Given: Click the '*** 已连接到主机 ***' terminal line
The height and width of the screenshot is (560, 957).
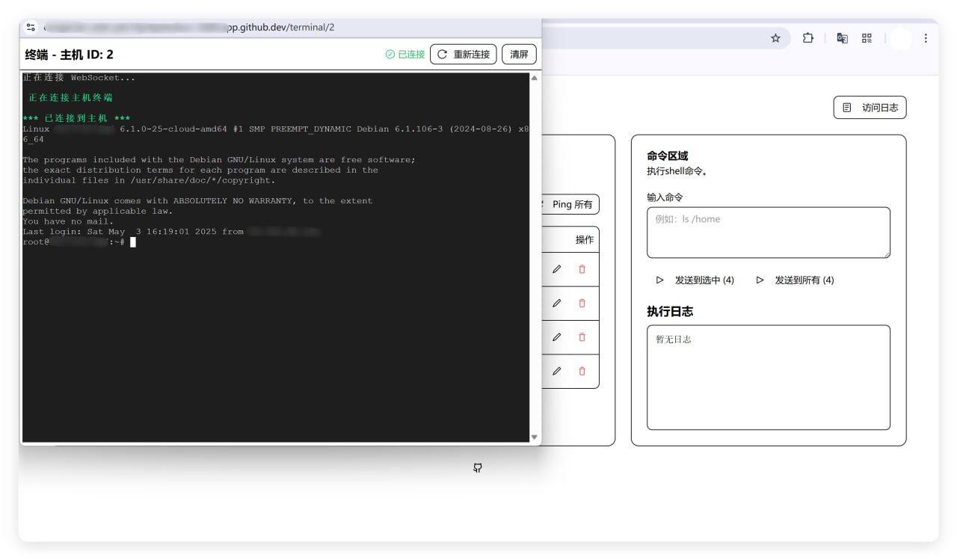Looking at the screenshot, I should (x=76, y=118).
